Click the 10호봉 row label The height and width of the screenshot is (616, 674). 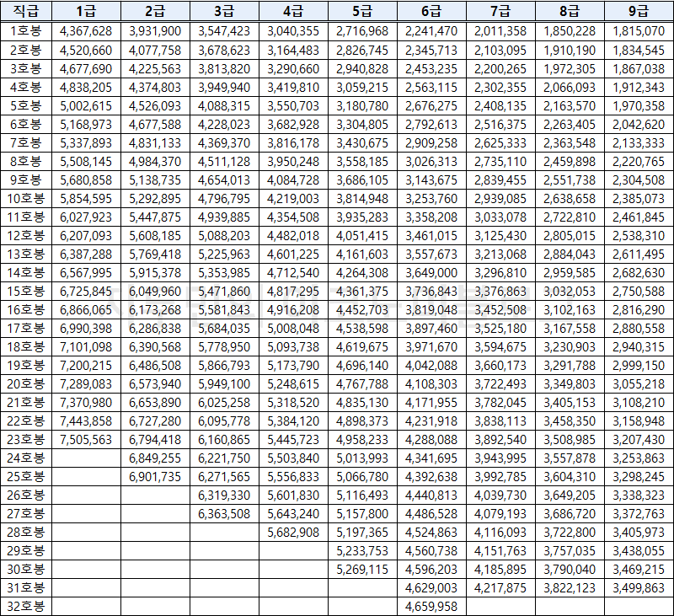tap(26, 198)
